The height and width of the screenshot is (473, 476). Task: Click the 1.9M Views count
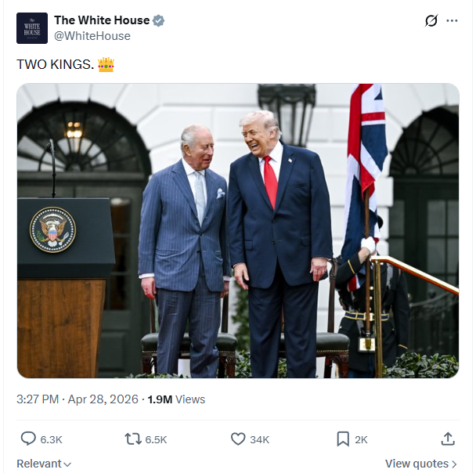tap(176, 399)
